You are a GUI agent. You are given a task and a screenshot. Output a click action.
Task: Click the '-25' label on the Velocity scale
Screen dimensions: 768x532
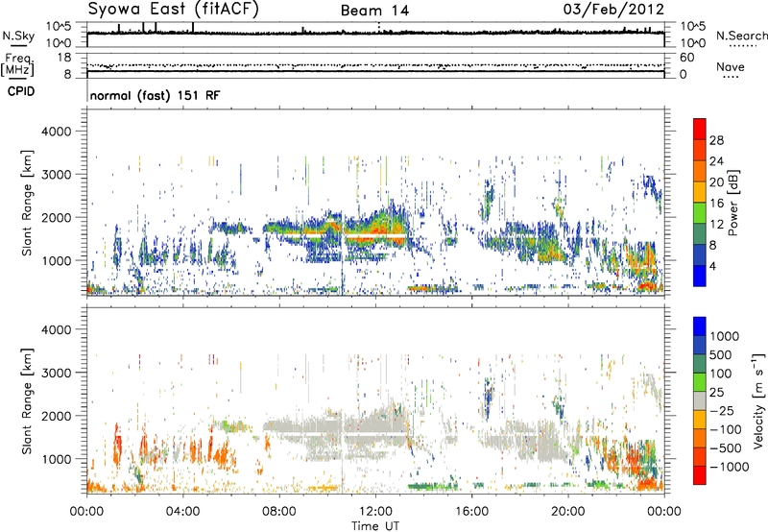(x=720, y=410)
